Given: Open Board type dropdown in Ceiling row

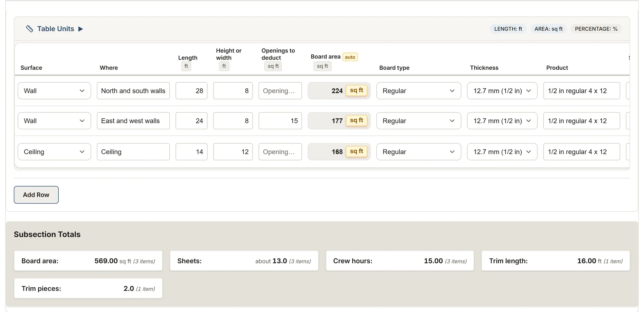Looking at the screenshot, I should click(x=419, y=151).
